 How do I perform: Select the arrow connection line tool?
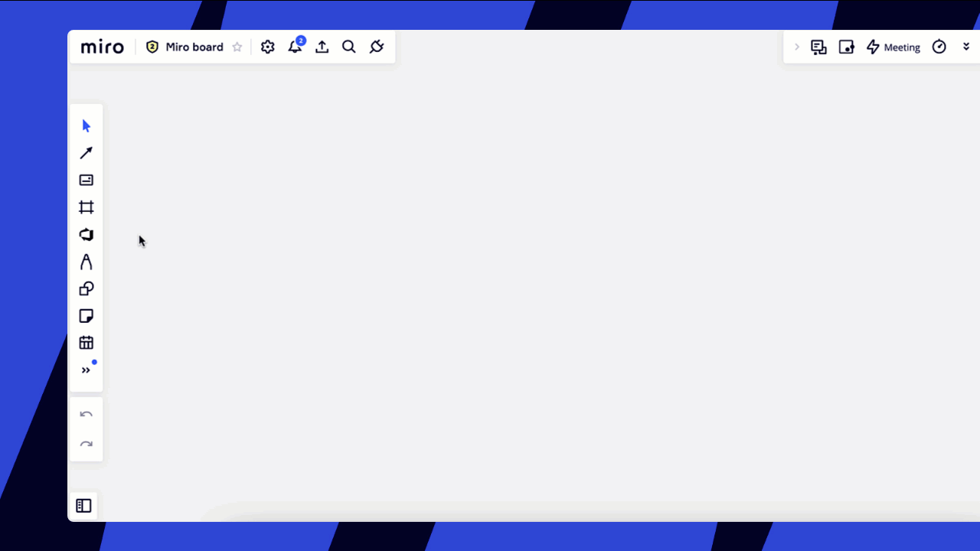(x=87, y=153)
